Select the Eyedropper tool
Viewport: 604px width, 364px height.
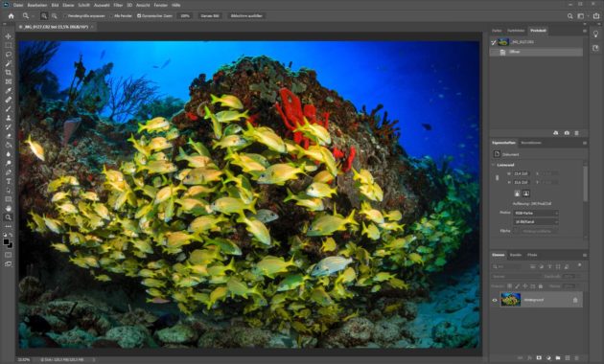click(8, 91)
